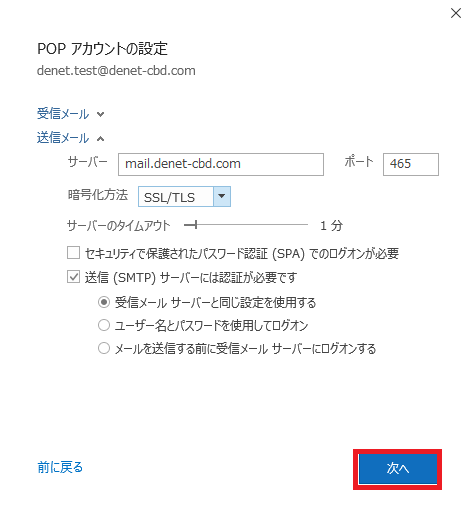The image size is (476, 529).
Task: Click the port number field showing 465
Action: pos(411,164)
